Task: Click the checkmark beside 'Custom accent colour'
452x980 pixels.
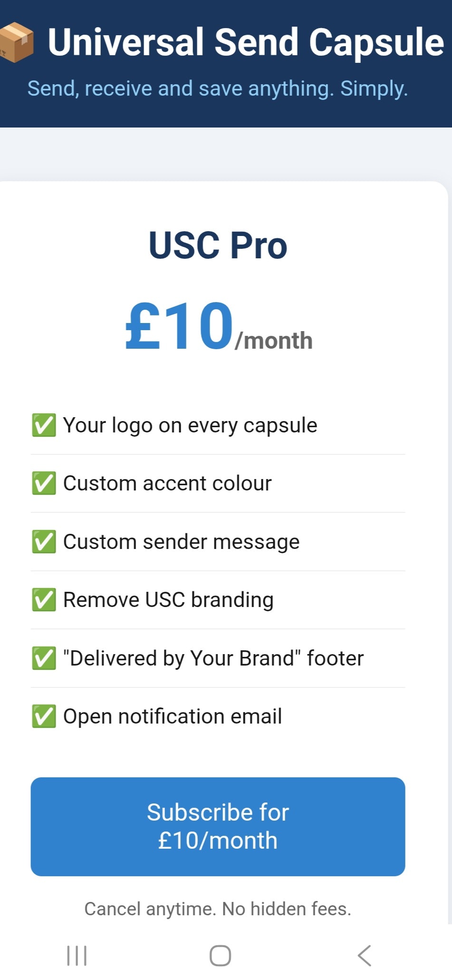Action: point(43,482)
